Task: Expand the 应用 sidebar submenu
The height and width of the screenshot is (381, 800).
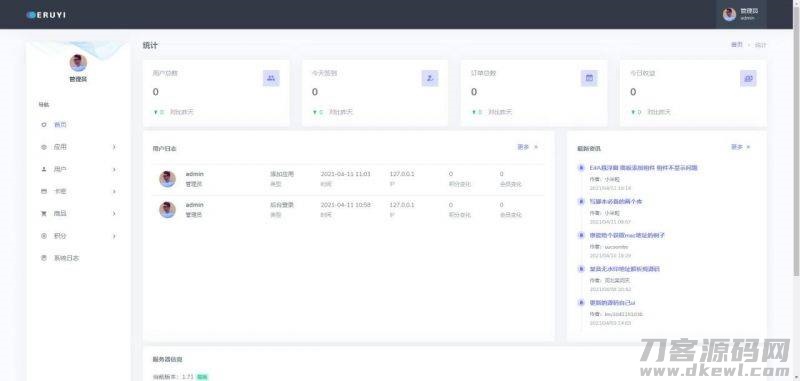Action: click(x=79, y=147)
